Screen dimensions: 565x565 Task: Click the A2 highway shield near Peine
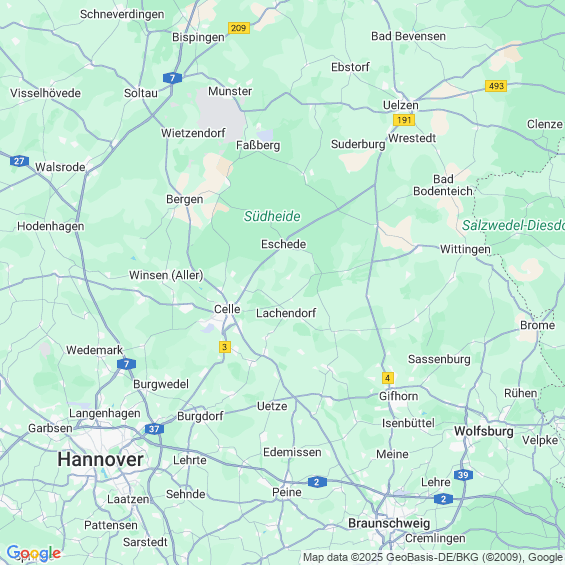[x=317, y=482]
